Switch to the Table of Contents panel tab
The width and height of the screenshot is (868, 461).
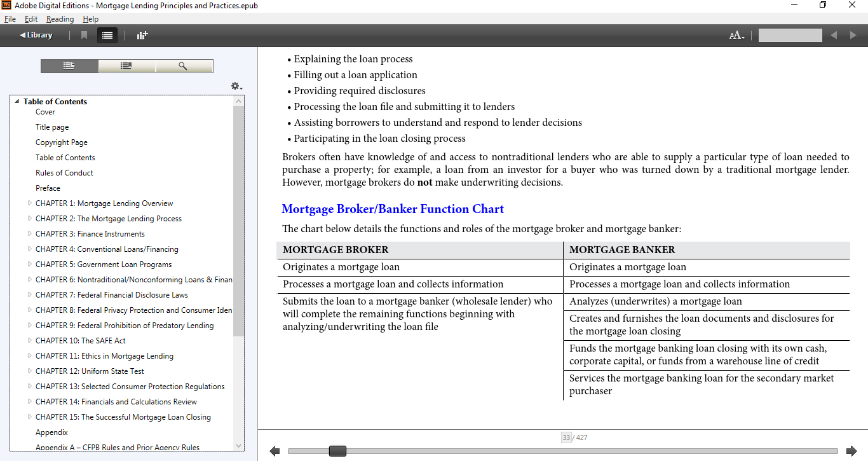(x=69, y=66)
